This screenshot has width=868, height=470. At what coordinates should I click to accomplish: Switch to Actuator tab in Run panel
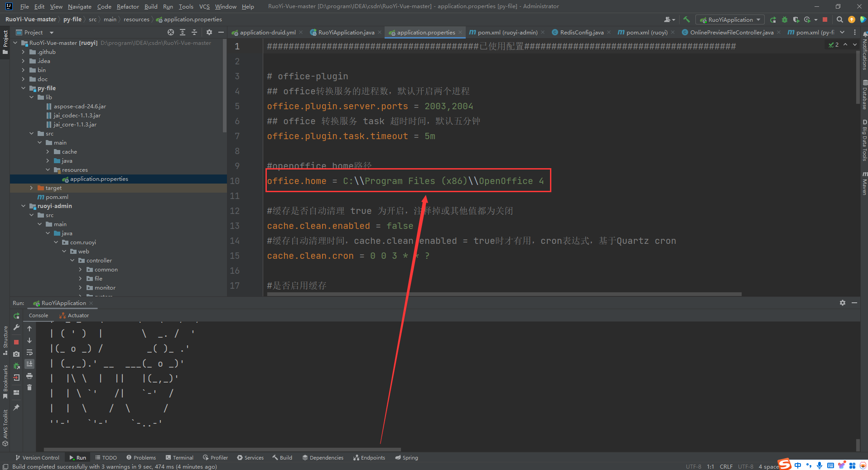coord(74,315)
